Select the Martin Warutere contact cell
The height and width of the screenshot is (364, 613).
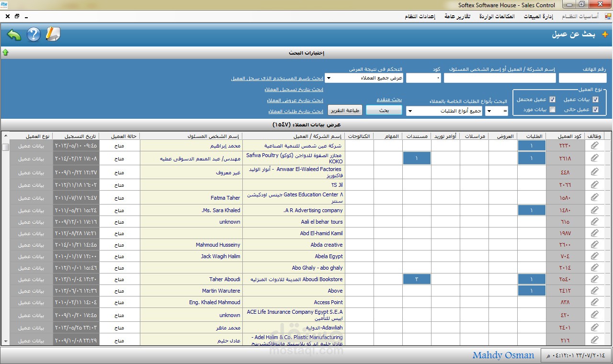coord(191,291)
